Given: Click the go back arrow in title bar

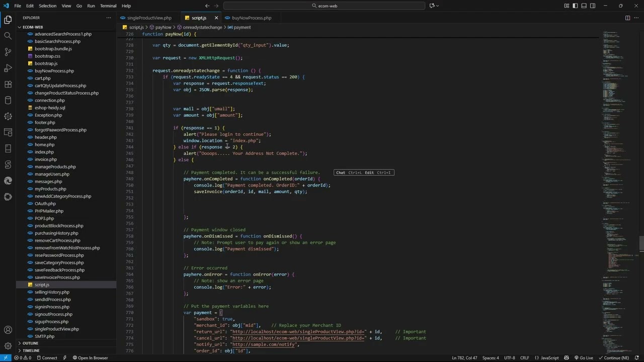Looking at the screenshot, I should [207, 6].
